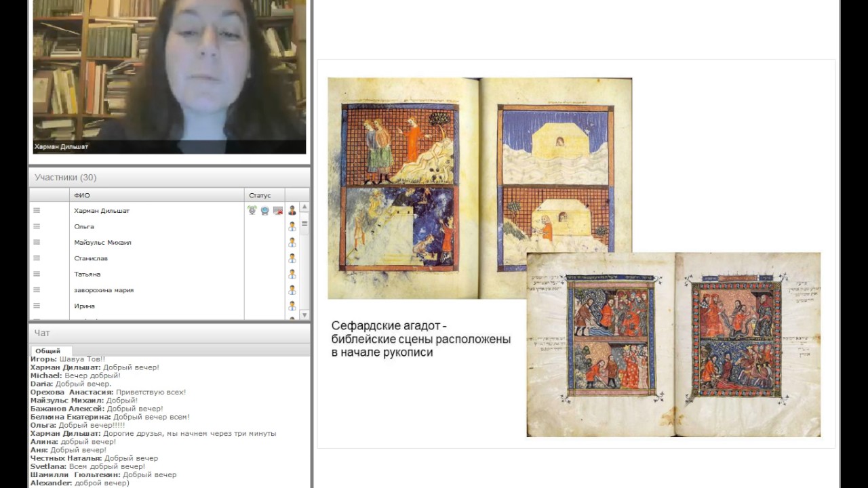Click Daria's chat message 'Добрый вечер.'
Screen dimensions: 868x488
[83, 384]
